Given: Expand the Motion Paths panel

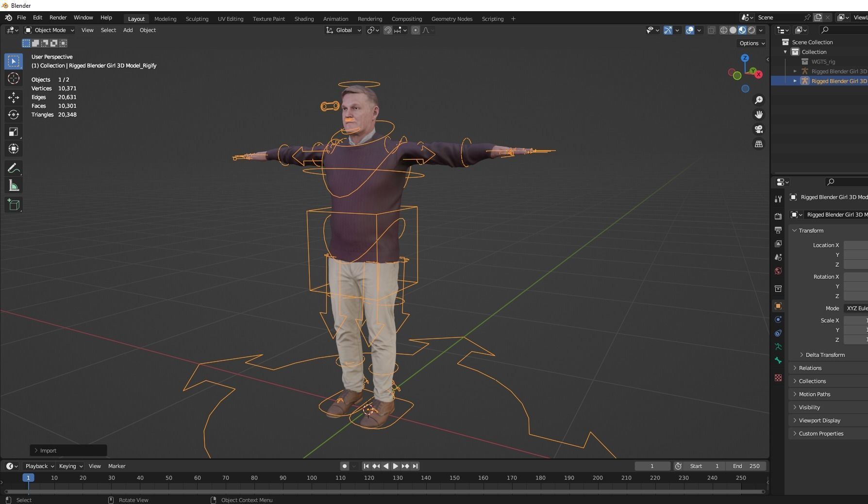Looking at the screenshot, I should [814, 394].
